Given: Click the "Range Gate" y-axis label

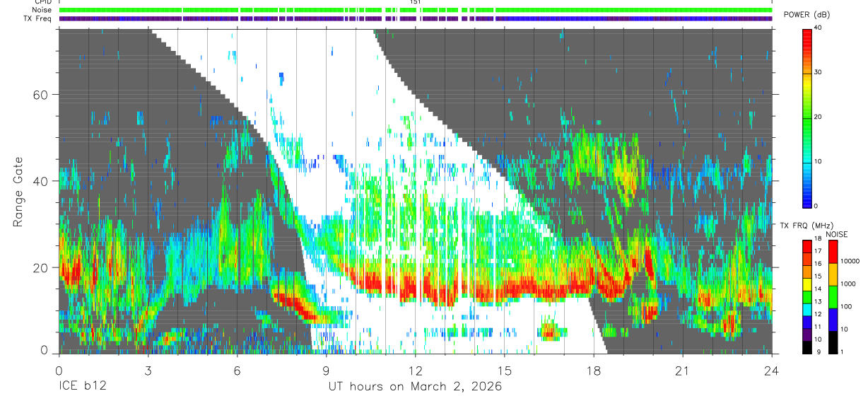Looking at the screenshot, I should pyautogui.click(x=20, y=192).
